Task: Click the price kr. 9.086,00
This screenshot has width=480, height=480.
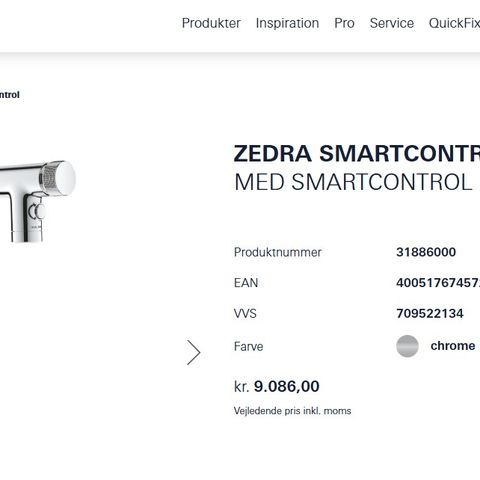Action: pyautogui.click(x=277, y=387)
